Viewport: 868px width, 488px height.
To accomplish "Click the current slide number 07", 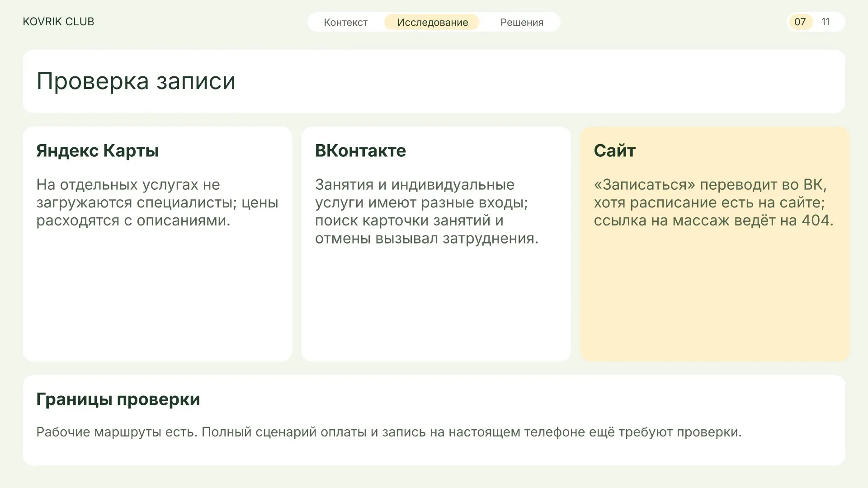I will [800, 22].
